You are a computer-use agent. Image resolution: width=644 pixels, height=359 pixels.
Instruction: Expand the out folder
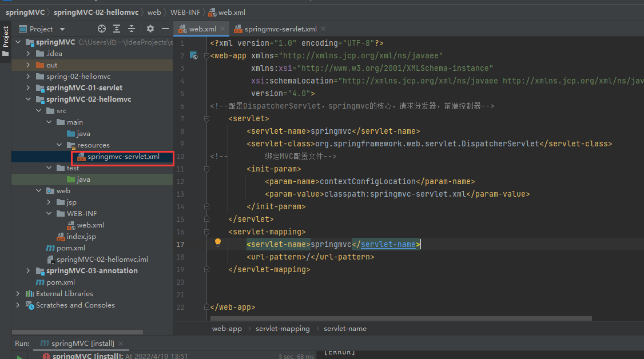28,65
